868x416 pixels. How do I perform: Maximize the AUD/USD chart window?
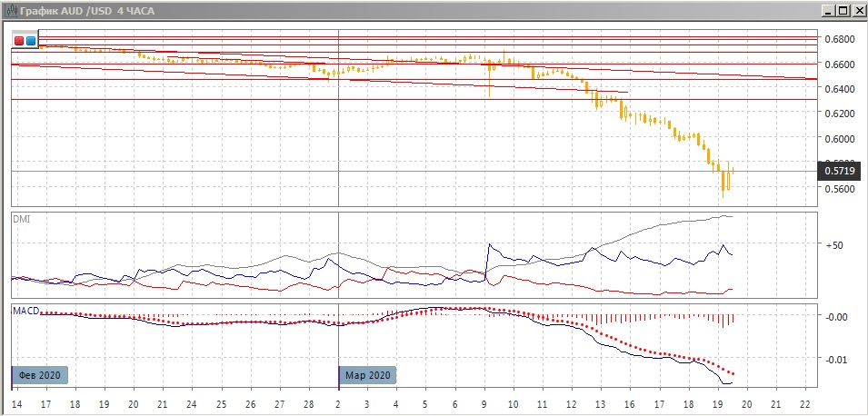843,10
